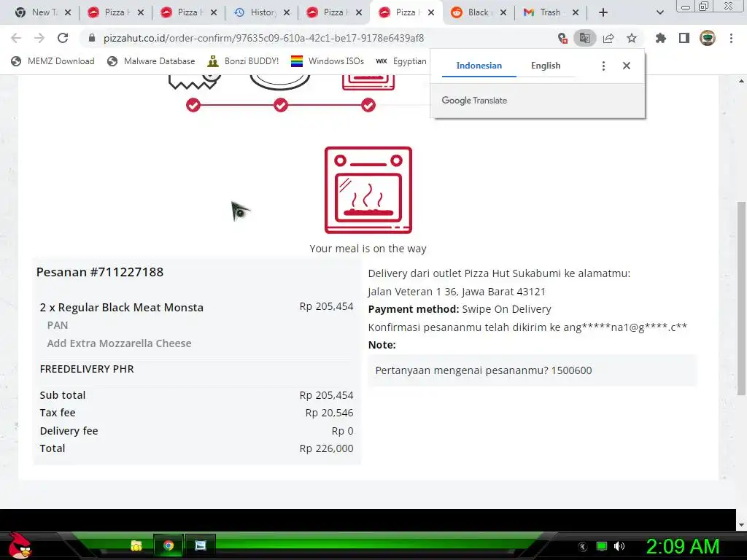Screen dimensions: 747x560
Task: Close the Gmail Trash tab
Action: 576,12
